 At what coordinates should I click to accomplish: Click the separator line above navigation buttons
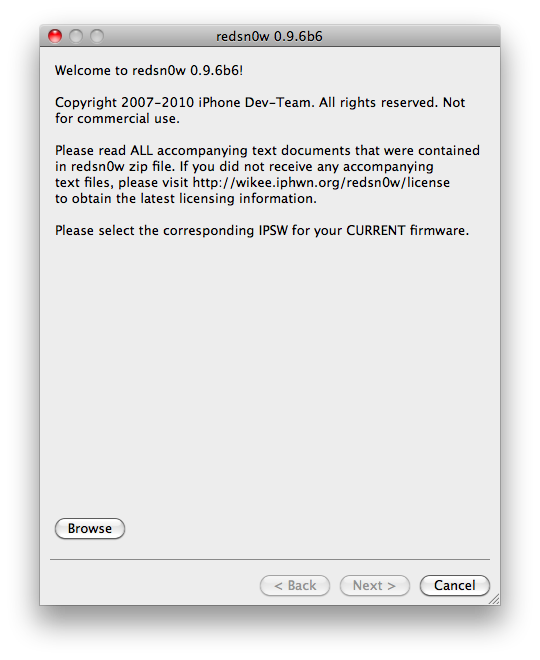(x=270, y=559)
